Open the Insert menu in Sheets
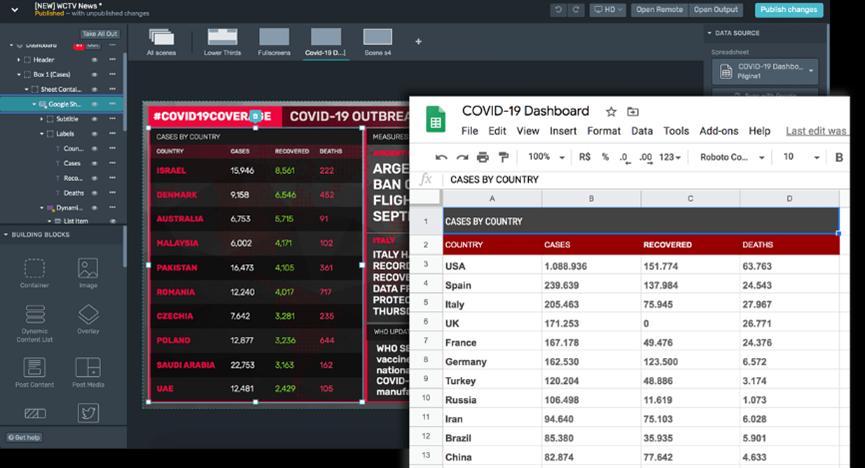 (x=563, y=131)
